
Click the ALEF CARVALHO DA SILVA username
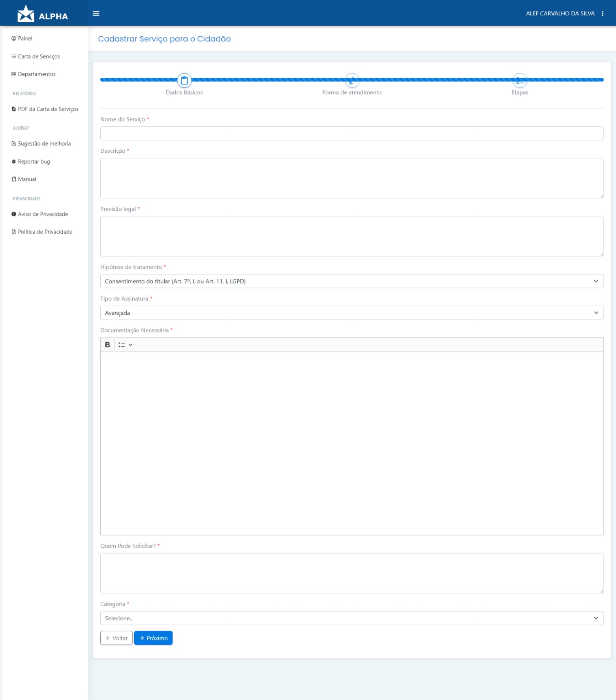560,13
